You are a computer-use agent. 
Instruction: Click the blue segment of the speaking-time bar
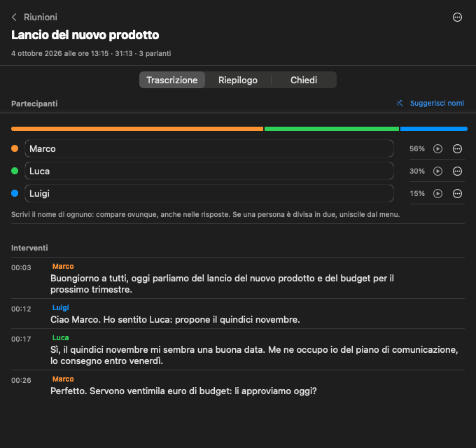click(x=433, y=129)
